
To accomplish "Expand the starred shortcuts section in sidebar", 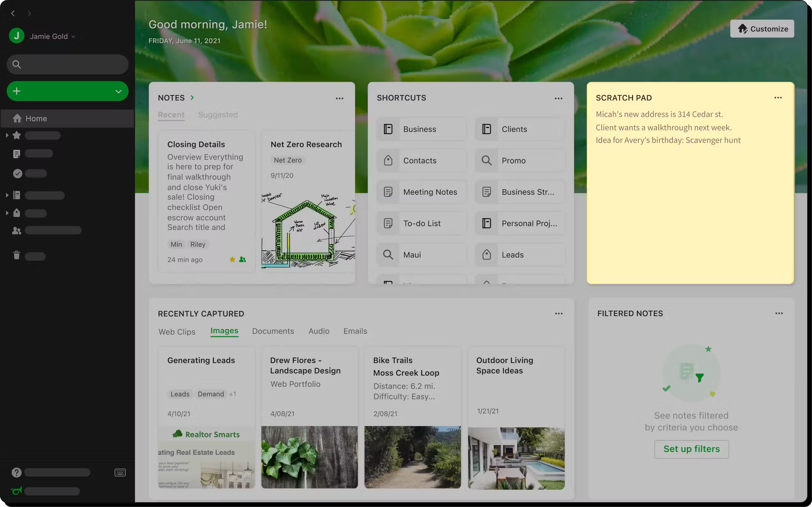I will [7, 135].
